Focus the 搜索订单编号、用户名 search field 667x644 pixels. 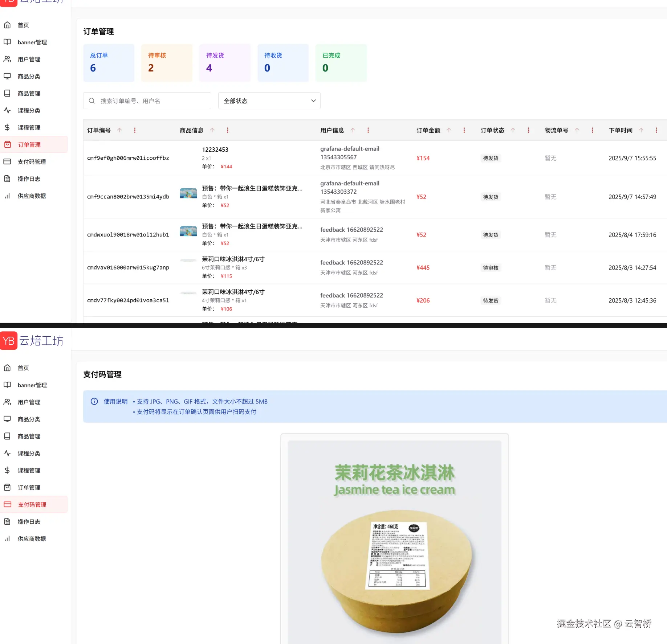147,101
